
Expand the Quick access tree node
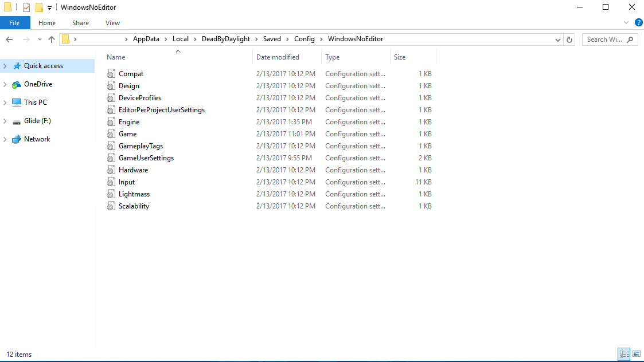point(5,66)
